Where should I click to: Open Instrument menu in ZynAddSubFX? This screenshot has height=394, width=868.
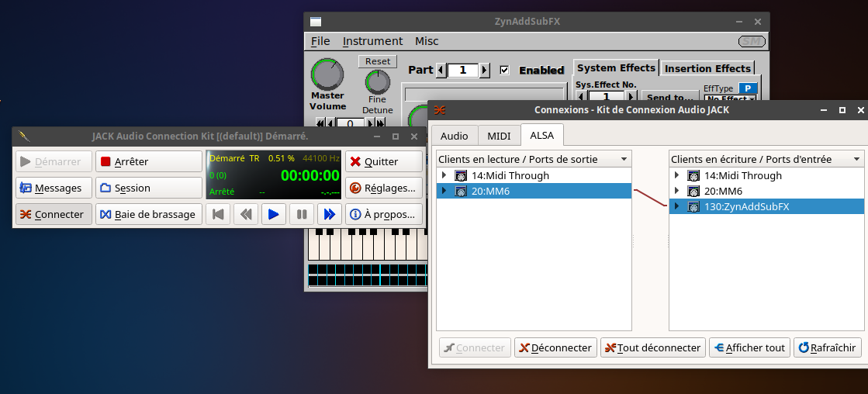[x=372, y=41]
